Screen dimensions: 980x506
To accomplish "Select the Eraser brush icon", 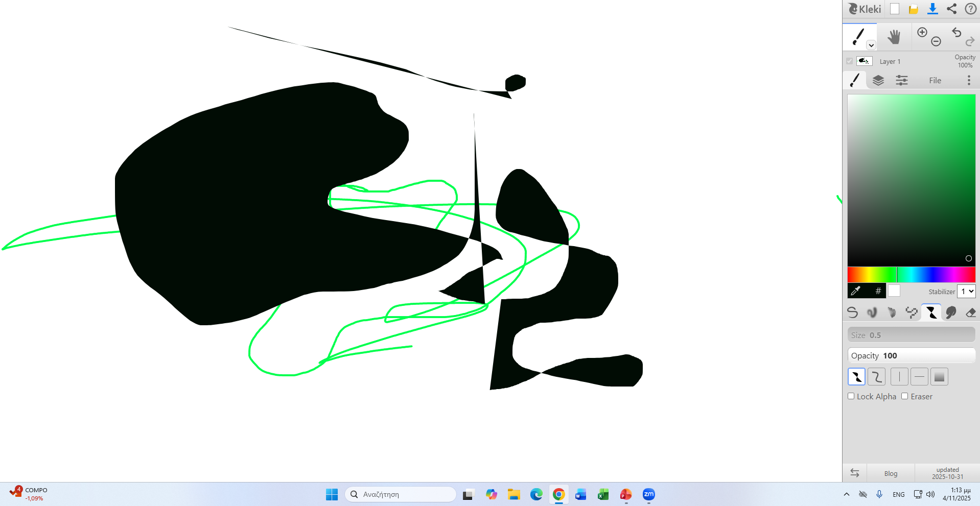I will point(971,312).
